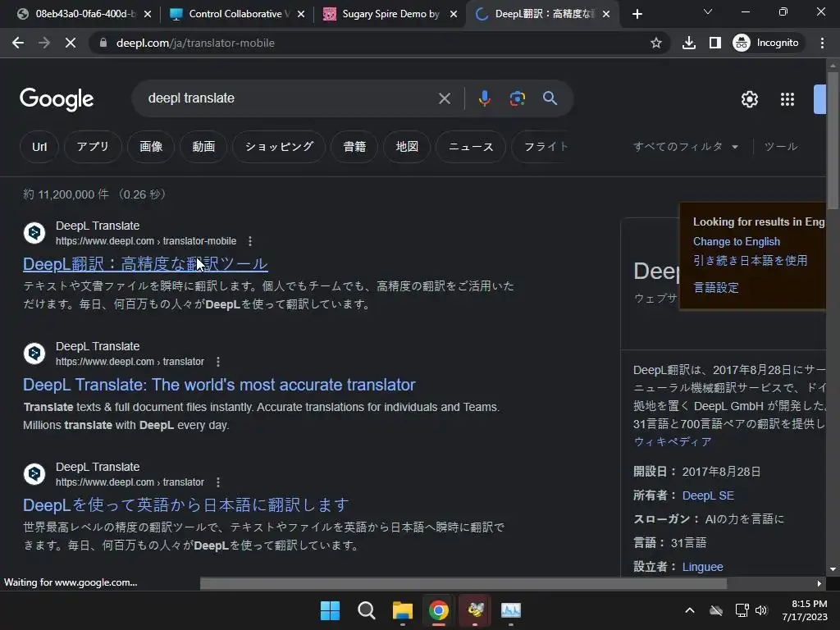Select the フライト filter chip
Image resolution: width=840 pixels, height=630 pixels.
(540, 147)
